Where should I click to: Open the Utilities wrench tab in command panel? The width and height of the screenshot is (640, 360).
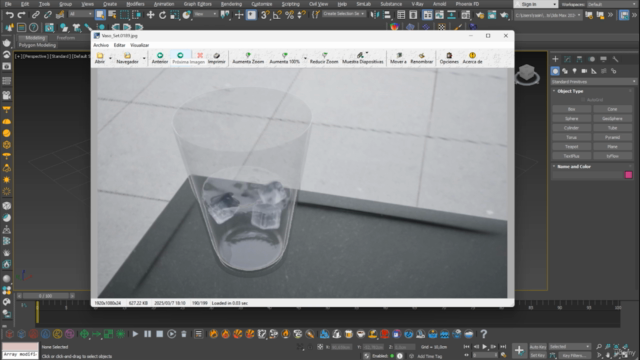click(x=615, y=59)
